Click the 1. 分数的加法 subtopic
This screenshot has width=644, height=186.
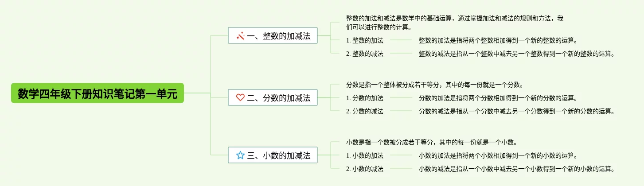(364, 98)
